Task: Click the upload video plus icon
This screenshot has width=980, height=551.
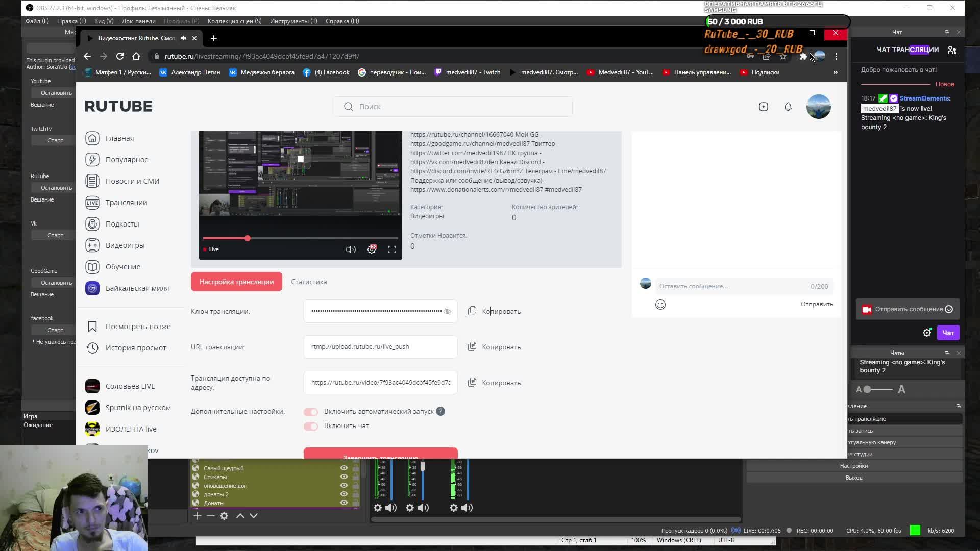Action: click(x=763, y=107)
